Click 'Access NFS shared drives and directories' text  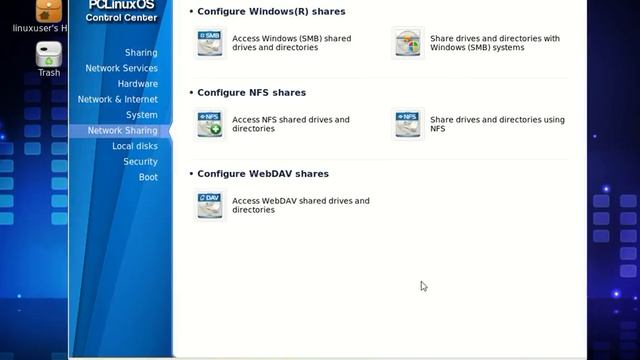click(291, 124)
